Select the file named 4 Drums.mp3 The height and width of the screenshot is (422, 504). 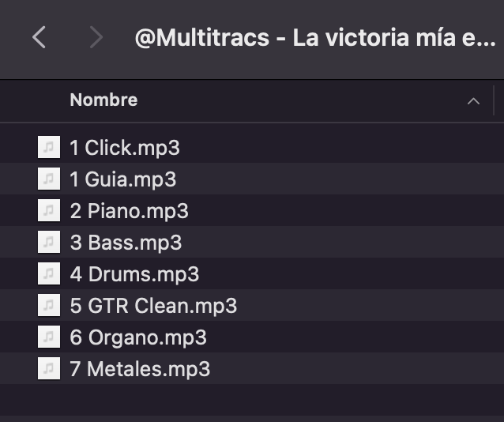point(134,274)
